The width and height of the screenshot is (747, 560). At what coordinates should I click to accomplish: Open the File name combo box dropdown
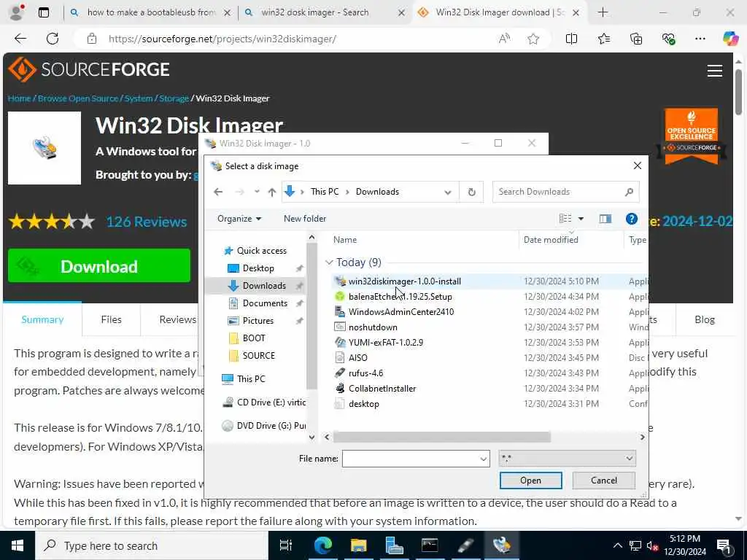[x=483, y=459]
